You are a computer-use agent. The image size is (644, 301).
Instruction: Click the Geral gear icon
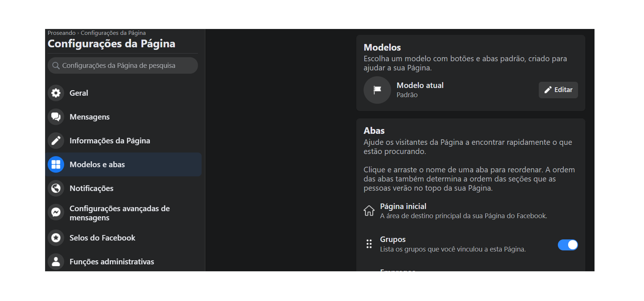click(x=56, y=93)
